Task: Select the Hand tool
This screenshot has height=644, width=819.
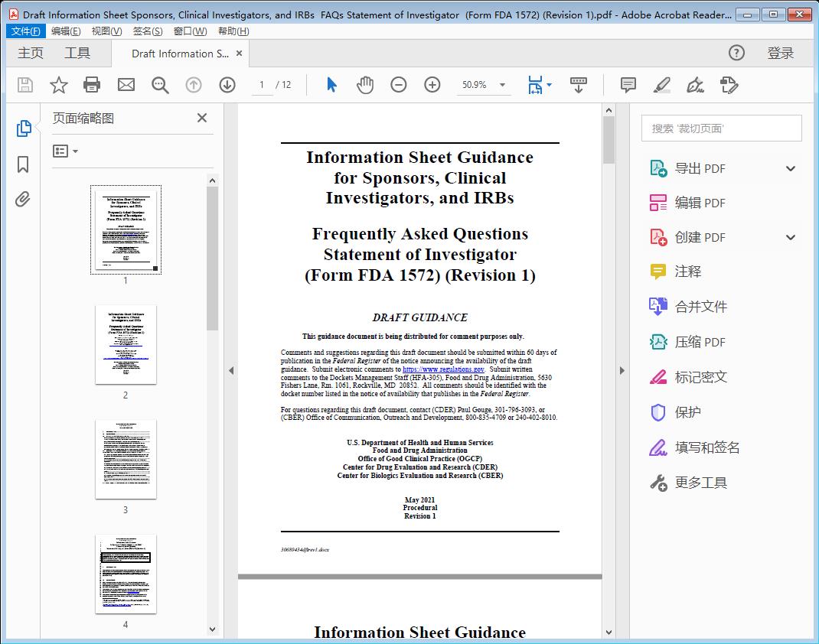Action: (365, 85)
